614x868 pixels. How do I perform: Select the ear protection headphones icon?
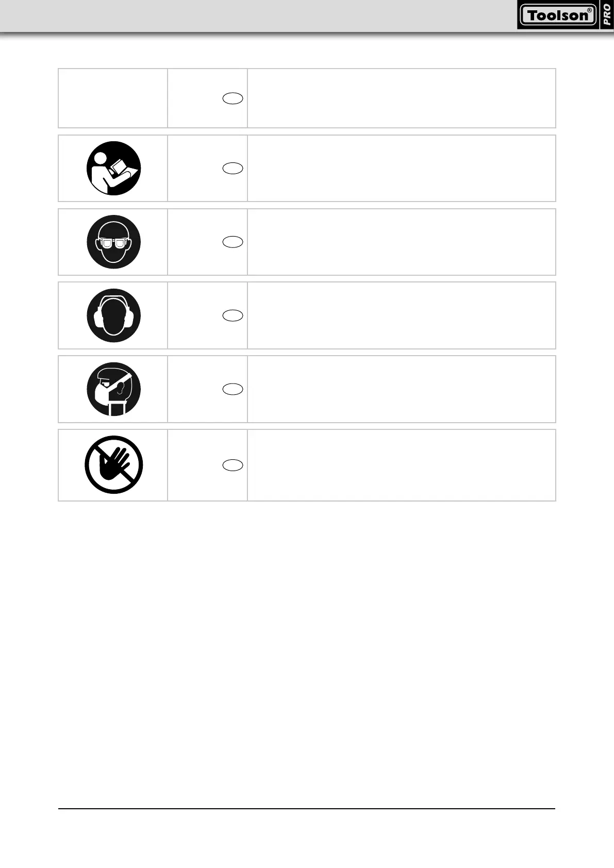coord(113,315)
